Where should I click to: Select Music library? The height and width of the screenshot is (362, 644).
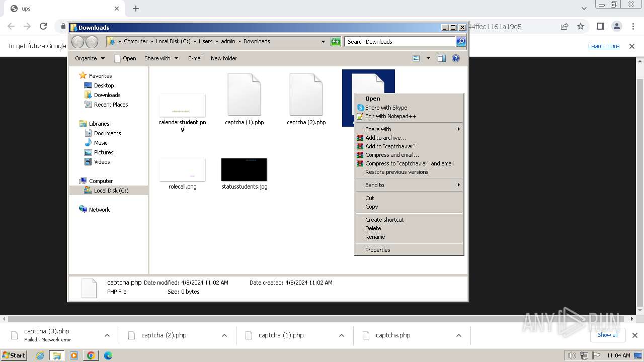(x=101, y=143)
